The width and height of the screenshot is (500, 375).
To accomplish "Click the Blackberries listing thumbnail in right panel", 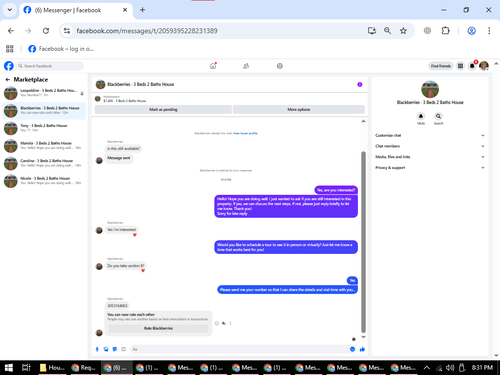I will coord(430,89).
